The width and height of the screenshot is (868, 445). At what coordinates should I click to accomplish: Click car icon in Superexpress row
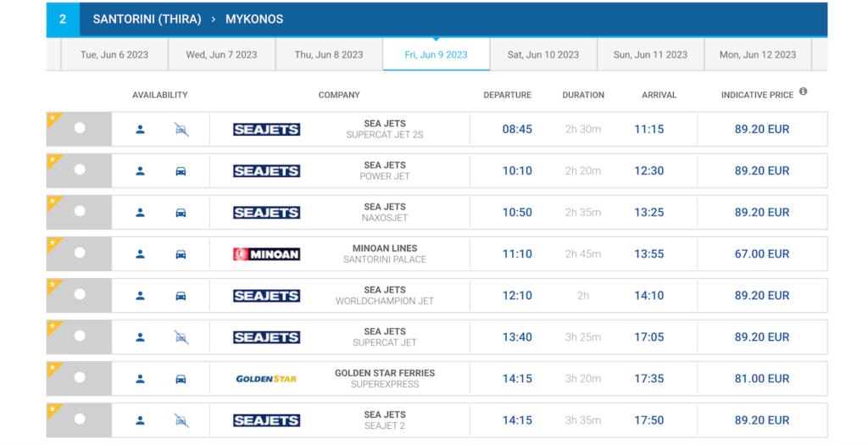click(x=181, y=379)
